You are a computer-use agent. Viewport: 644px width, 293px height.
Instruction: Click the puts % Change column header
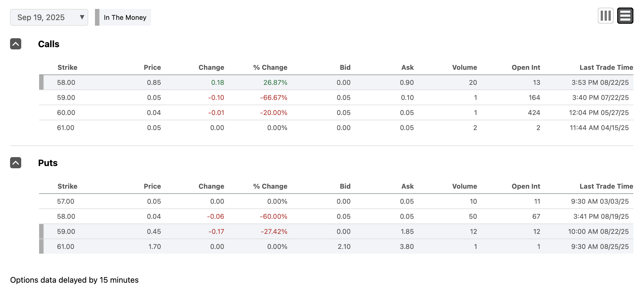point(270,186)
